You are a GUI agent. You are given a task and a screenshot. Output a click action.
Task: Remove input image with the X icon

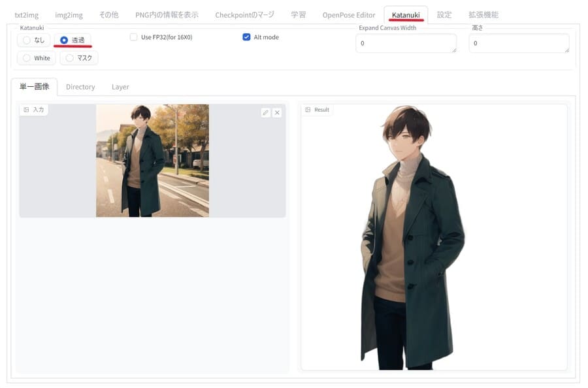click(277, 112)
